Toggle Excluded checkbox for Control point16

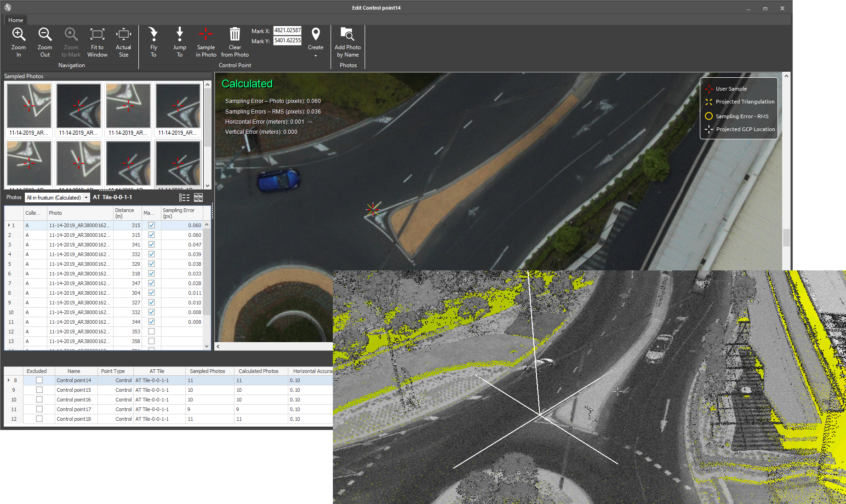click(x=39, y=400)
